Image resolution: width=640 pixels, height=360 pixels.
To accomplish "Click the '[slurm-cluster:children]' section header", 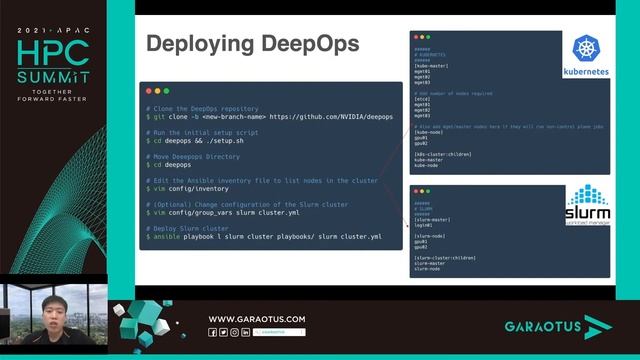I will 445,258.
